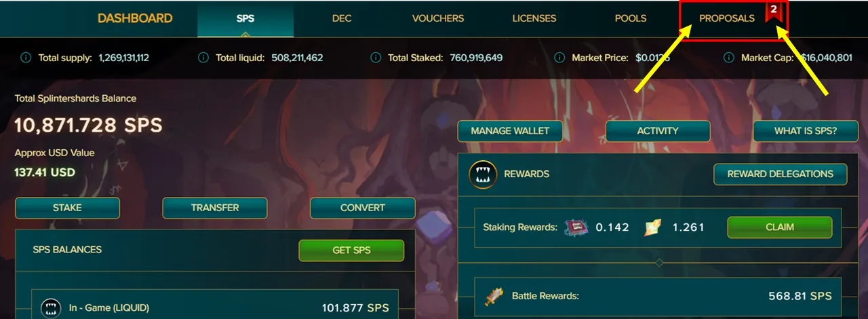The height and width of the screenshot is (319, 868).
Task: Click the Market Cap info icon
Action: coord(729,58)
